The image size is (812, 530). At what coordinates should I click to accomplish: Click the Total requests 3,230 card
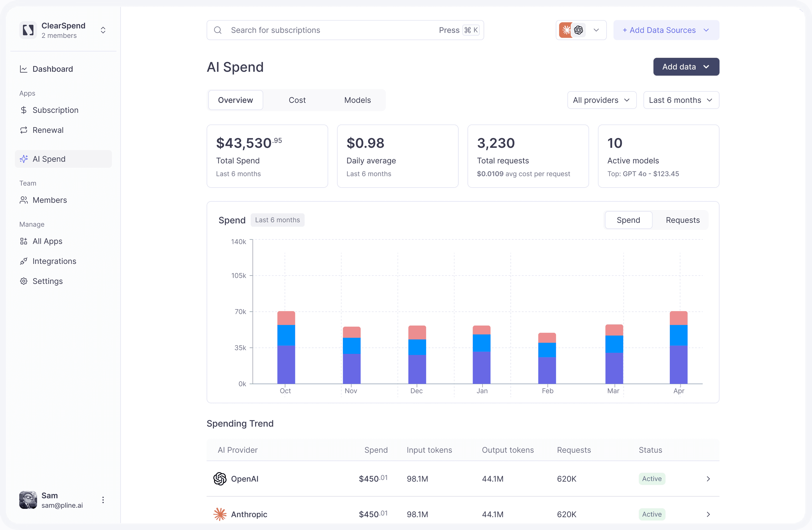[528, 156]
